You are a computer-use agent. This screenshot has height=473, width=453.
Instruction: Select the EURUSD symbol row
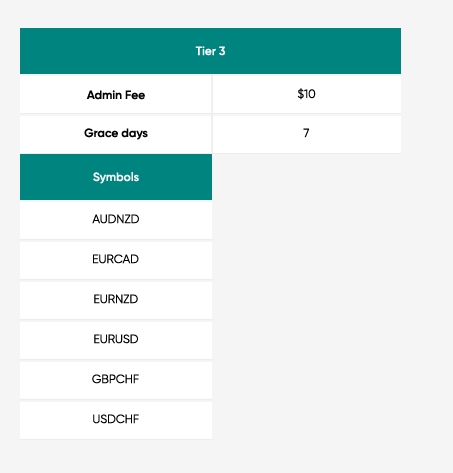116,340
